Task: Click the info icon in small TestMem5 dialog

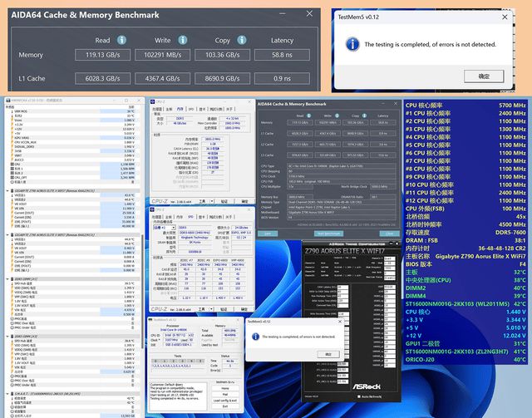Action: (256, 337)
